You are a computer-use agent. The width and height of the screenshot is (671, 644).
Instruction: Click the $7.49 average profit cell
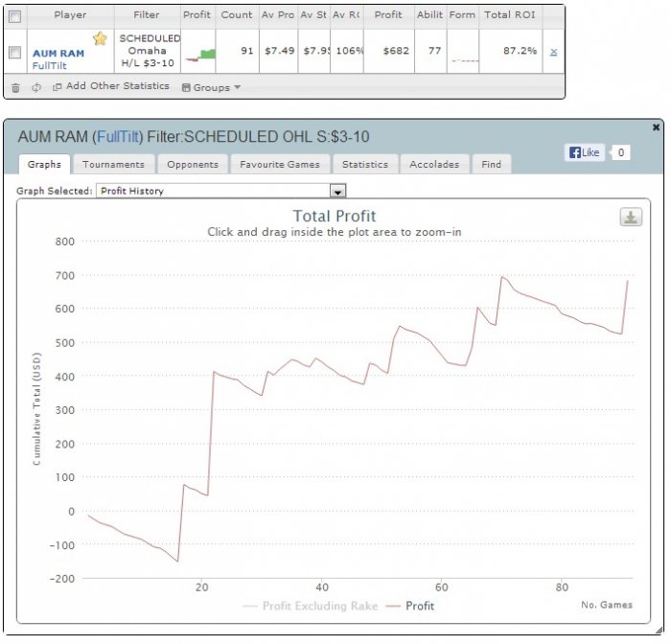[280, 51]
